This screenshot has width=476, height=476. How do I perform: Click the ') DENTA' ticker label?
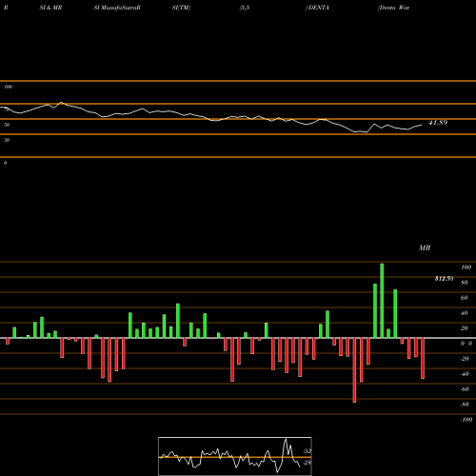317,8
